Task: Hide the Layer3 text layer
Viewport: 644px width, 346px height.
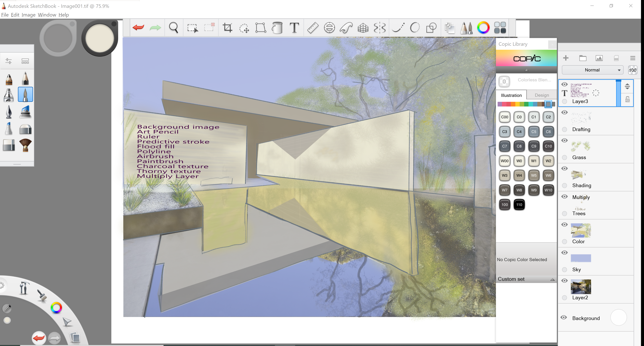Action: click(564, 84)
